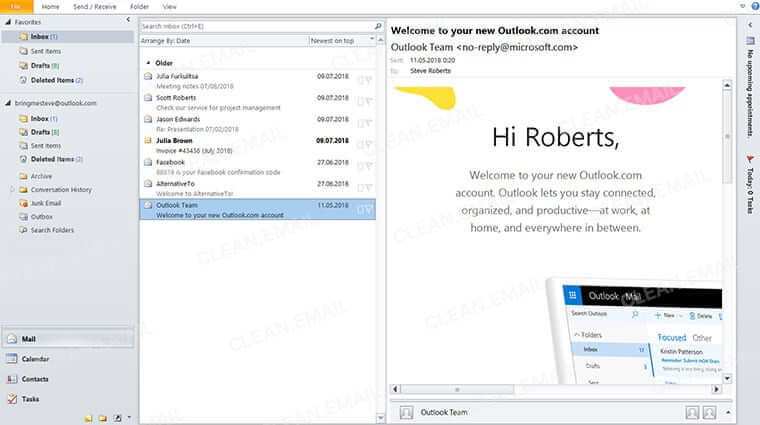This screenshot has height=425, width=760.
Task: Click the reading pane scroll down arrow
Action: click(727, 378)
